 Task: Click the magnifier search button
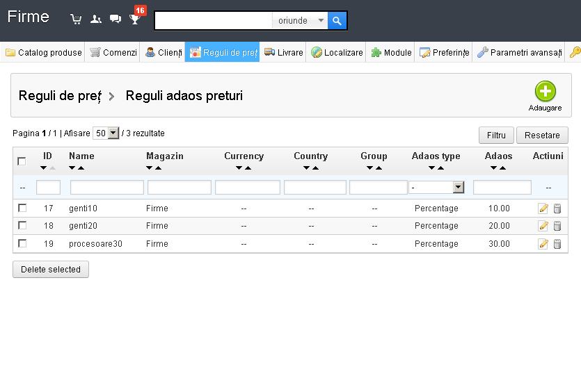pyautogui.click(x=337, y=21)
